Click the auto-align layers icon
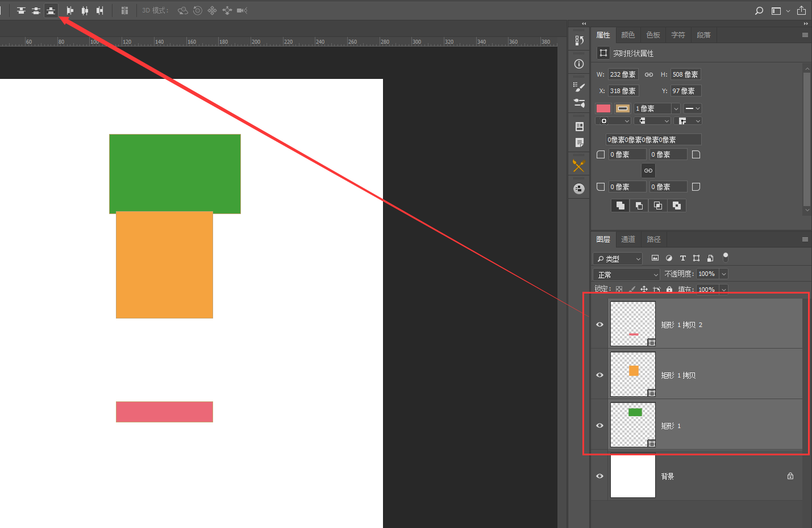 (124, 11)
